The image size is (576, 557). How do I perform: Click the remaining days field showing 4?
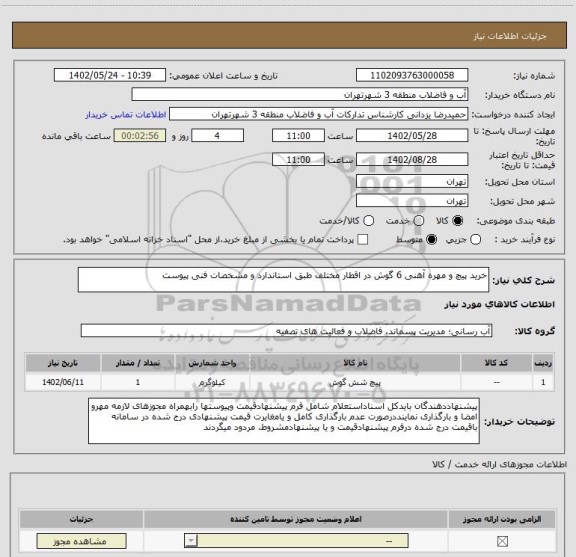point(217,136)
